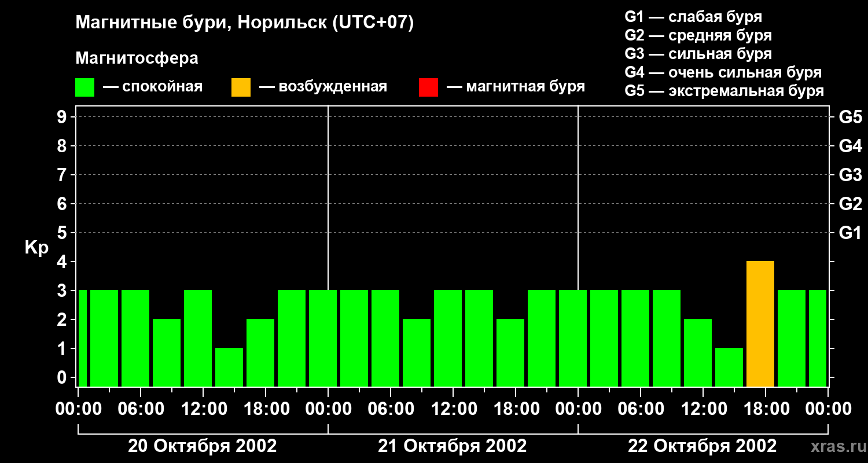Click the green 'спокойная' legend swatch
This screenshot has height=463, width=868.
pos(84,87)
